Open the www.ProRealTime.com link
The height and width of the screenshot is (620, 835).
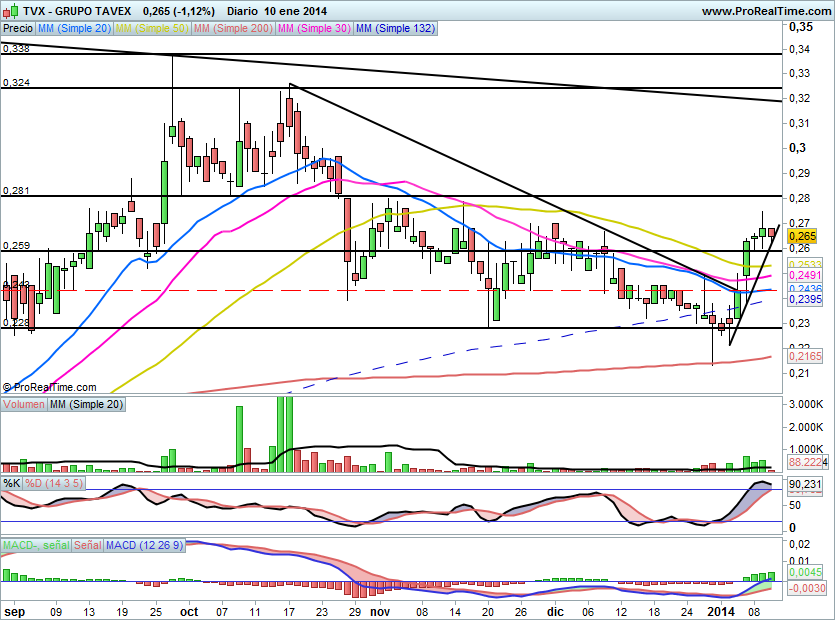[765, 11]
